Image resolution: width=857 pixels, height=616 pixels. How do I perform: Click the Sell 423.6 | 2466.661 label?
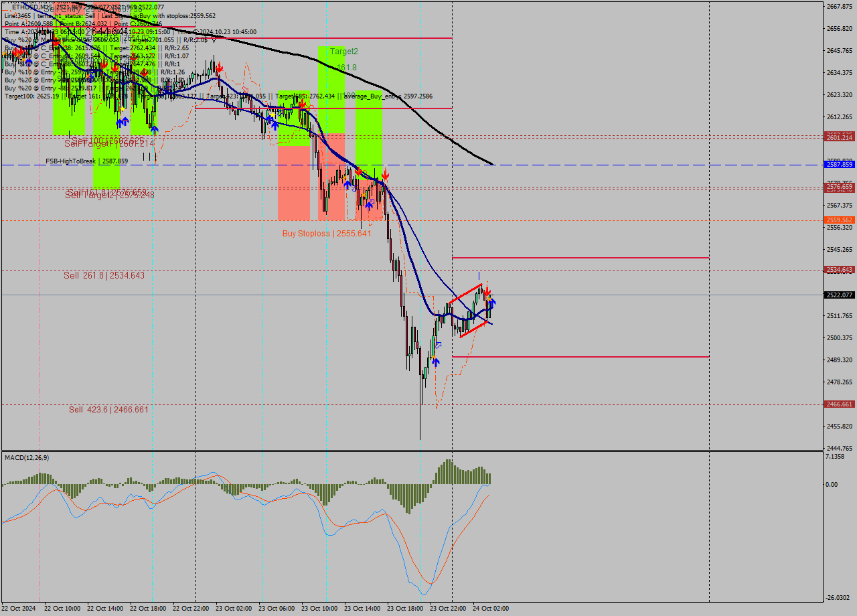108,409
